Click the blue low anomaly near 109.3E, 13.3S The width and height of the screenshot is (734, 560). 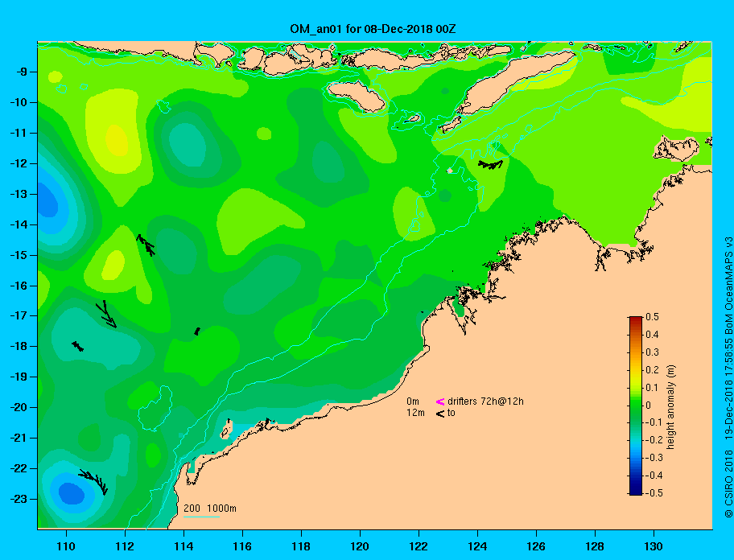tap(47, 201)
